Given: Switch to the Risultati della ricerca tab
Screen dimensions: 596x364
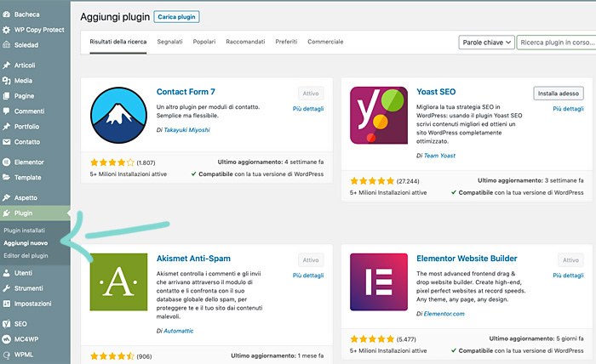Looking at the screenshot, I should [118, 42].
